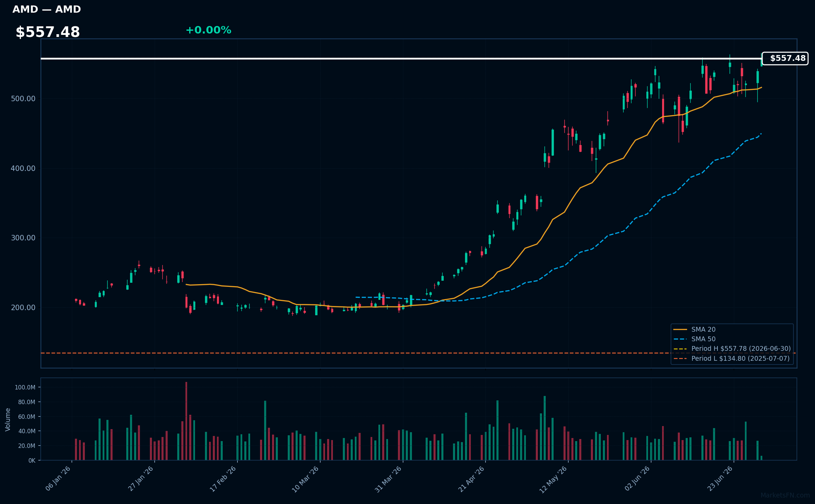
Task: Click the 31 Mar '26 date label
Action: (388, 479)
